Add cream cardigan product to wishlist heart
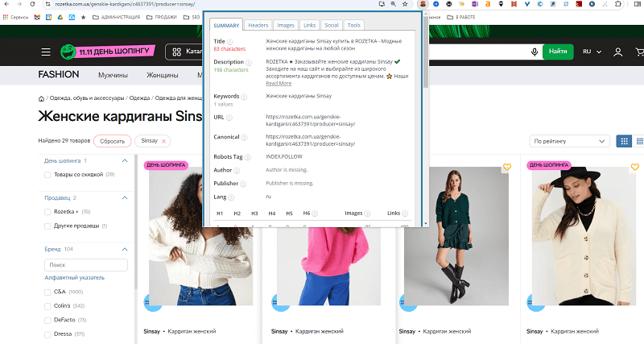This screenshot has width=644, height=344. [x=635, y=167]
